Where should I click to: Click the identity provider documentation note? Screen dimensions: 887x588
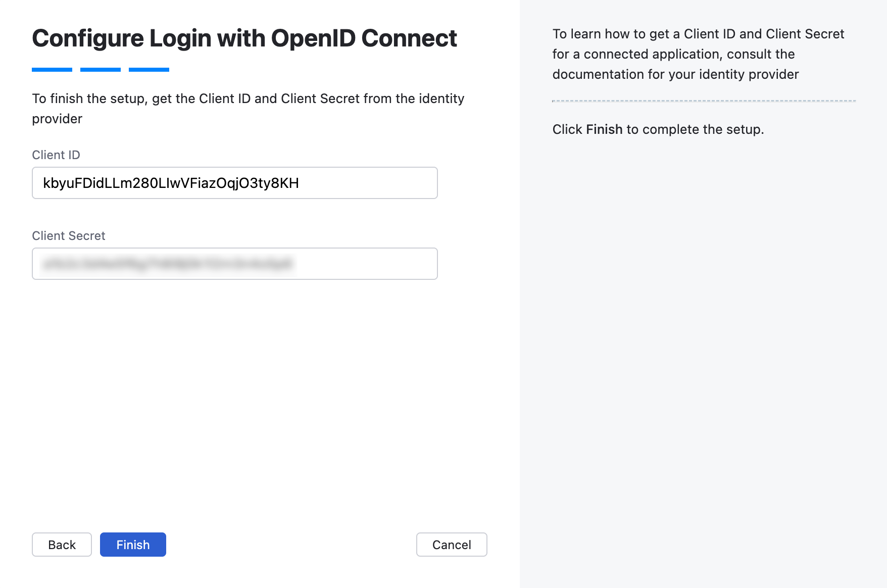click(x=698, y=54)
